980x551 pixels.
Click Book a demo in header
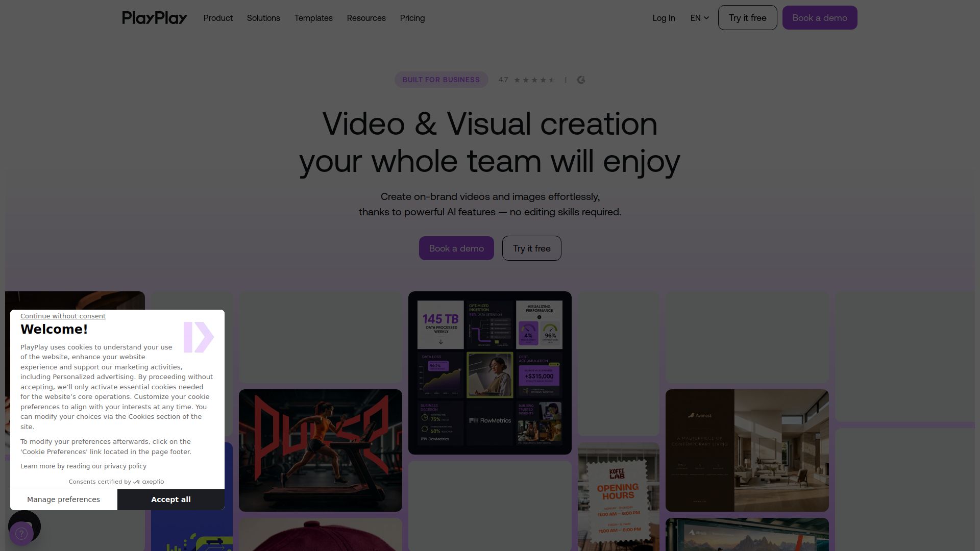point(820,18)
